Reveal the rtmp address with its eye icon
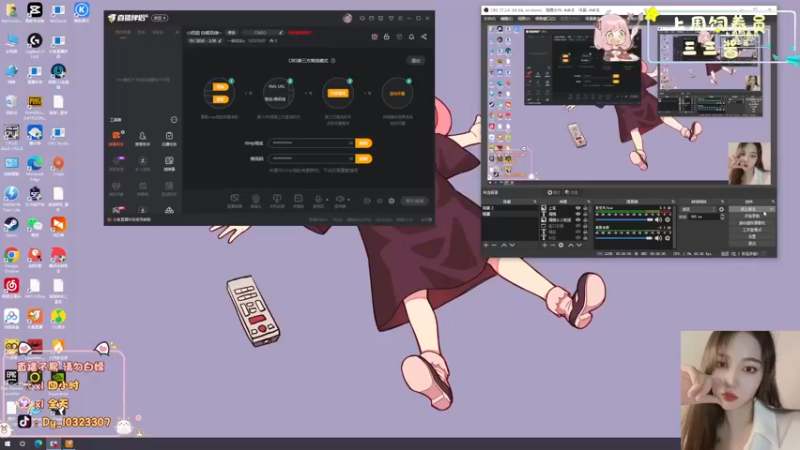The height and width of the screenshot is (450, 800). click(x=351, y=143)
